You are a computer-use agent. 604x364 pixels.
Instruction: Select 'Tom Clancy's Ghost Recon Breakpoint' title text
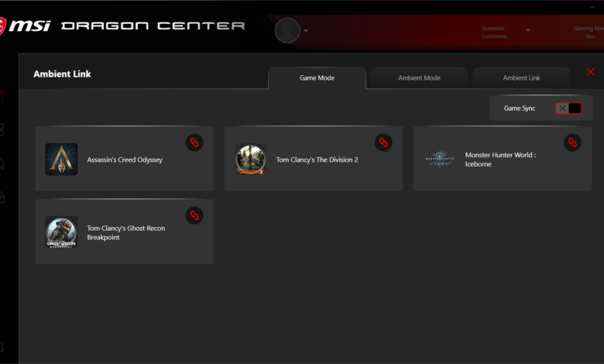(126, 232)
